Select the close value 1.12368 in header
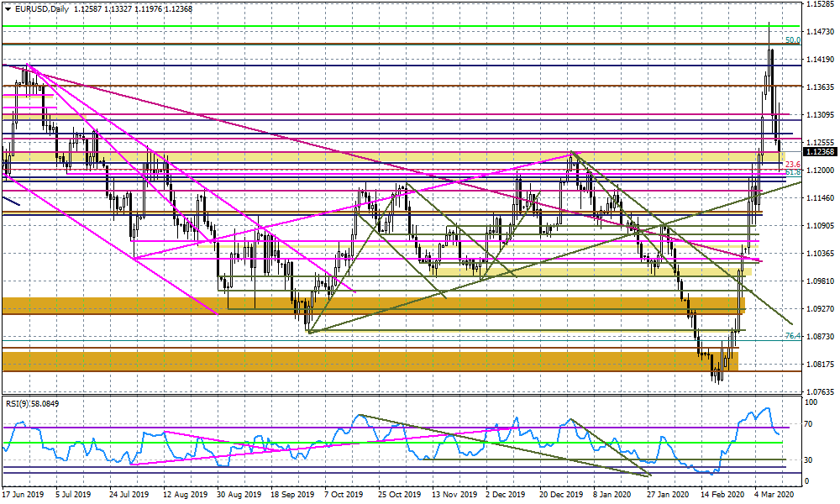This screenshot has width=840, height=504. point(176,9)
